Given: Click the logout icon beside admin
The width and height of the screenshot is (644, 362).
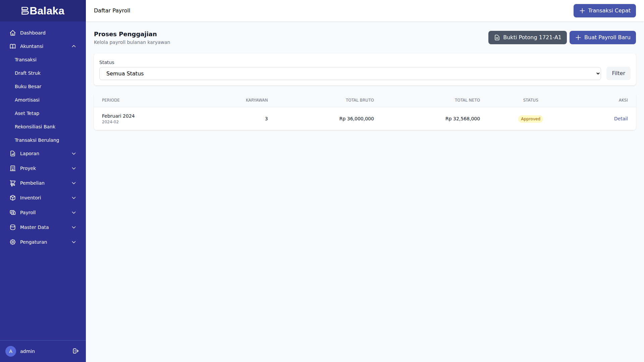Looking at the screenshot, I should pos(76,351).
